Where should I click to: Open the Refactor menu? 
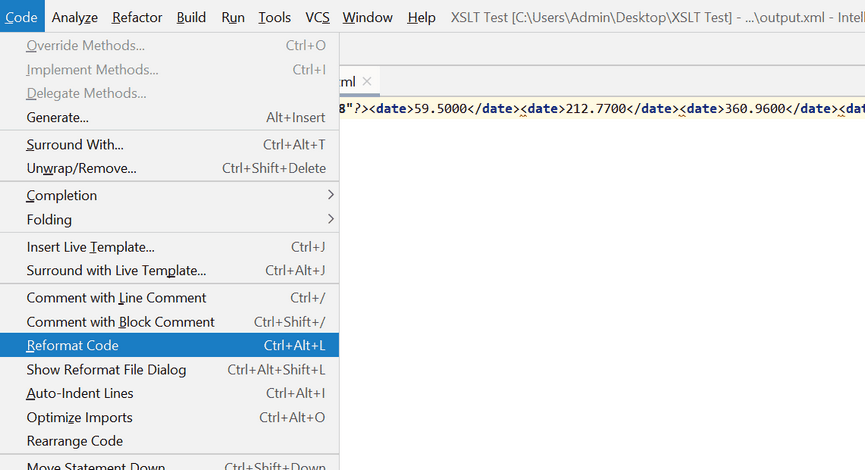coord(137,17)
